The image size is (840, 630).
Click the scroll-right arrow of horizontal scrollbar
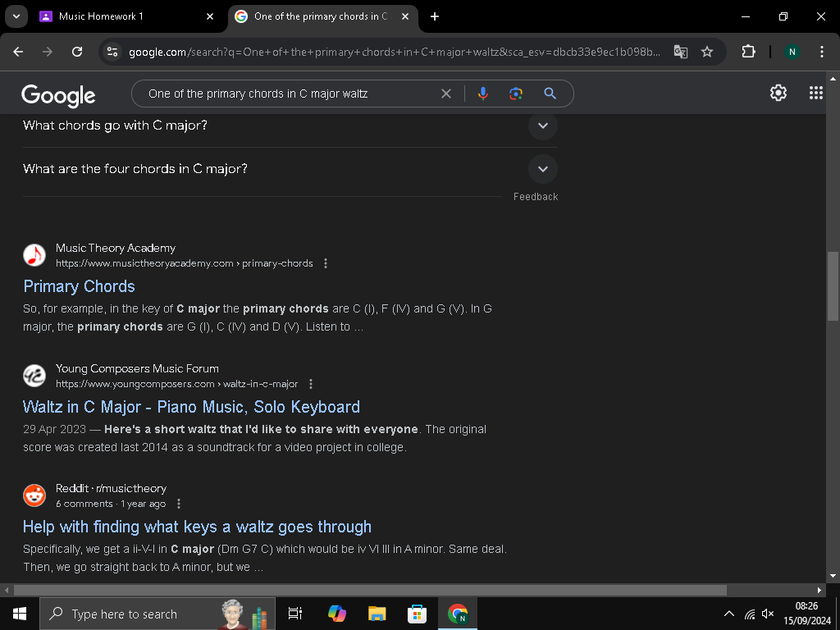(x=819, y=590)
